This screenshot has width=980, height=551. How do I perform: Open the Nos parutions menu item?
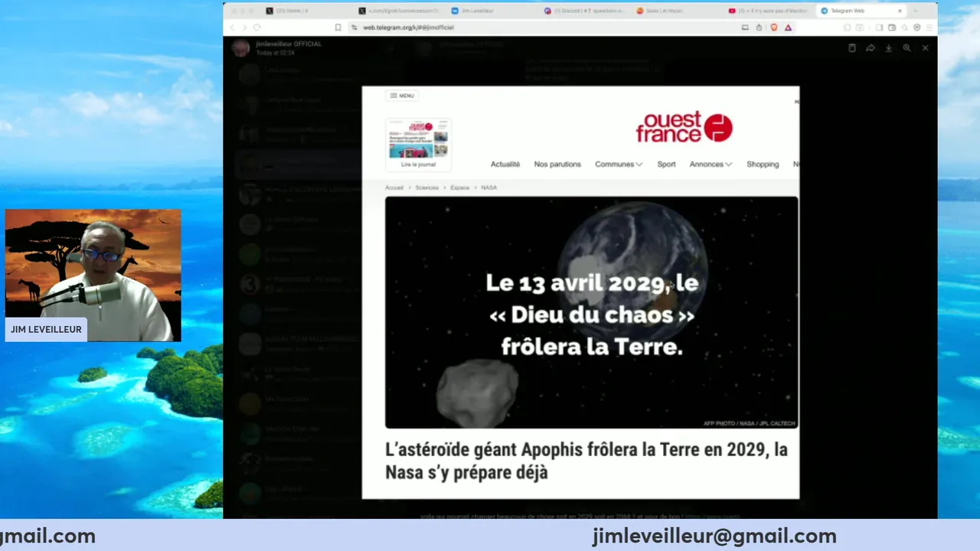click(x=557, y=165)
